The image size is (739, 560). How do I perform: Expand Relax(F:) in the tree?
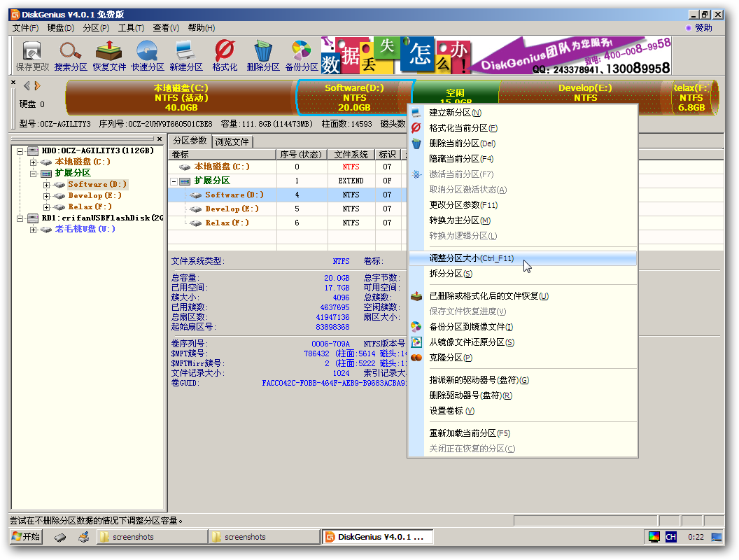coord(47,207)
